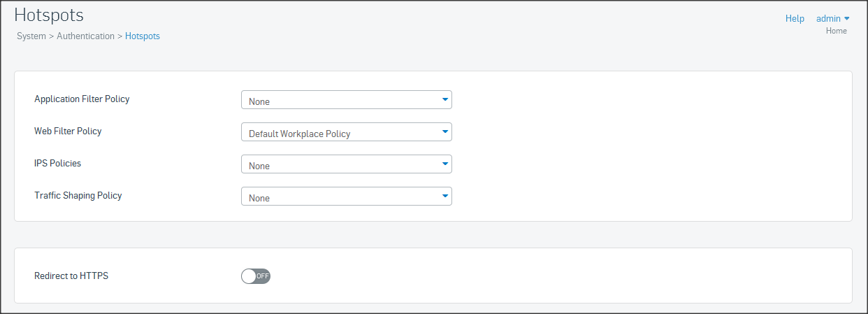This screenshot has width=868, height=314.
Task: Click the Application Filter Policy label
Action: 82,99
